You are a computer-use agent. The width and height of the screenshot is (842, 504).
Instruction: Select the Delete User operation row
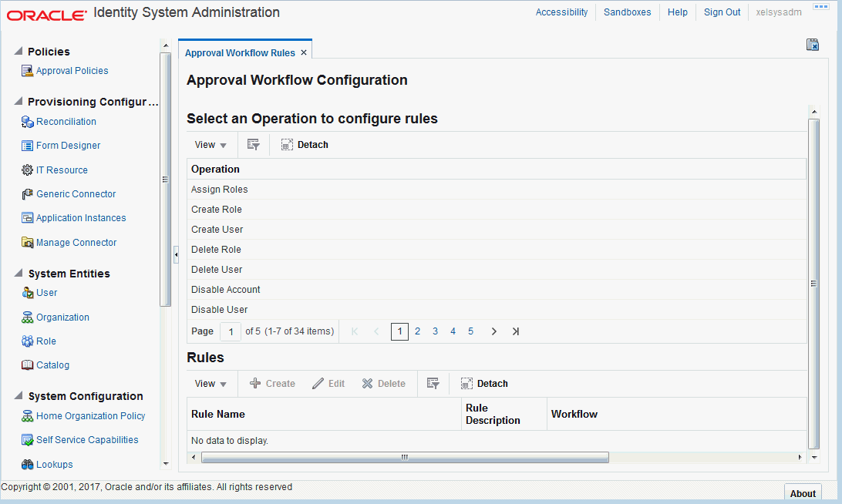pyautogui.click(x=497, y=270)
